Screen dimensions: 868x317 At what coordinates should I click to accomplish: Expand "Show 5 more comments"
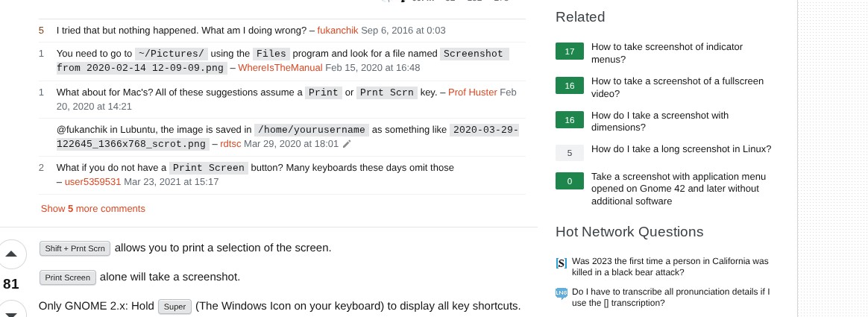click(93, 209)
